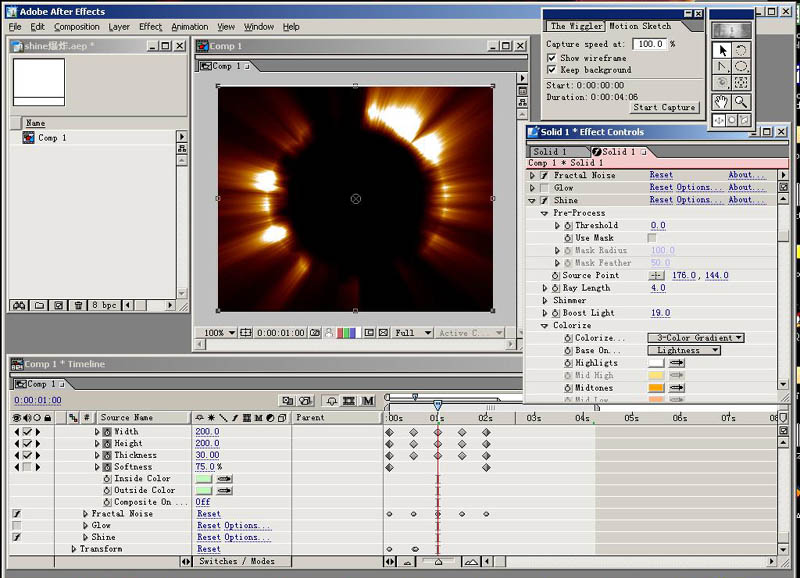Select the Hand tool
The height and width of the screenshot is (578, 800).
[x=722, y=102]
